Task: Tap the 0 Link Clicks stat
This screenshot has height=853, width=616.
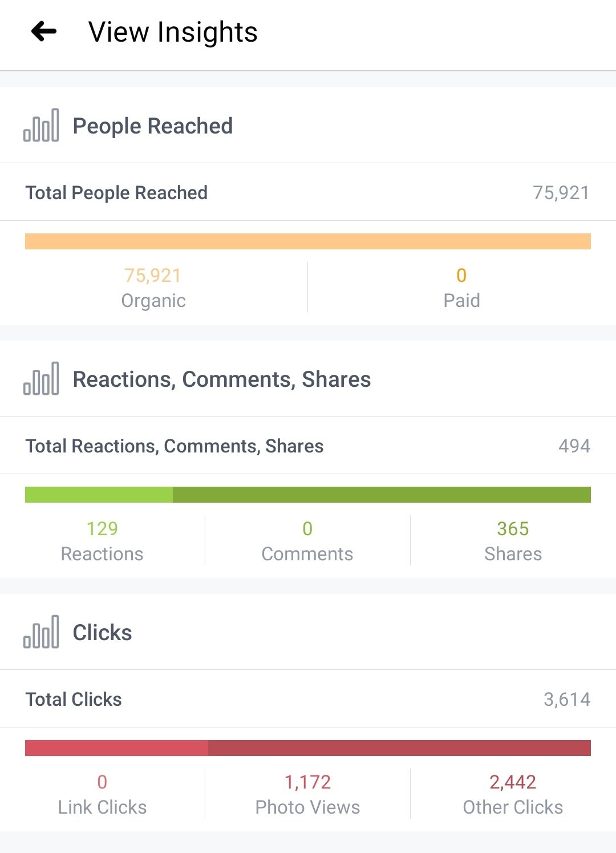Action: point(102,794)
